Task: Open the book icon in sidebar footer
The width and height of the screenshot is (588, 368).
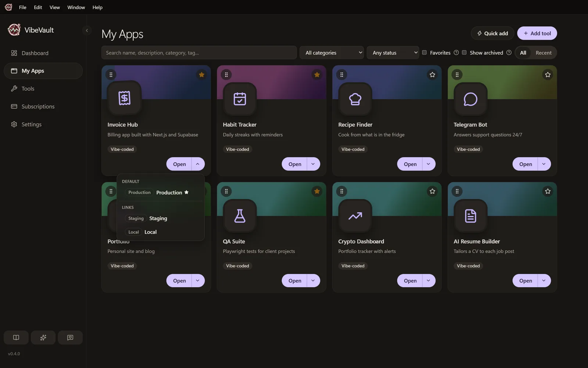Action: point(16,338)
